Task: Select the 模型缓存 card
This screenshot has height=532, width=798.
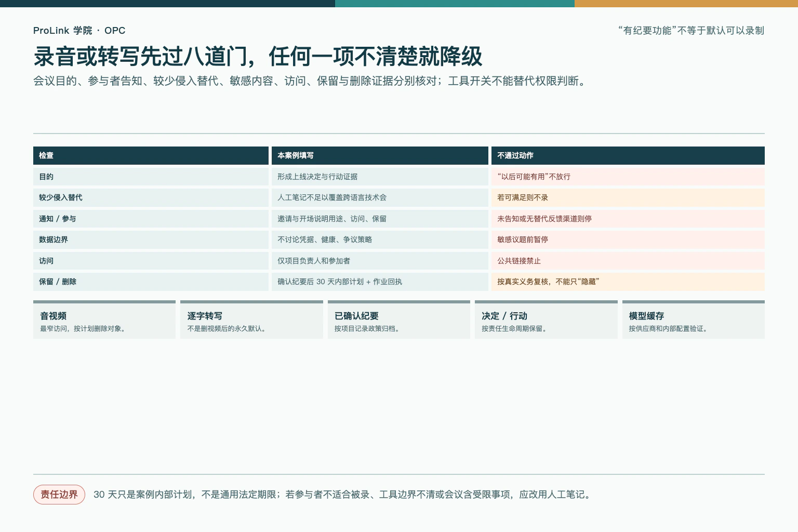Action: pos(694,320)
